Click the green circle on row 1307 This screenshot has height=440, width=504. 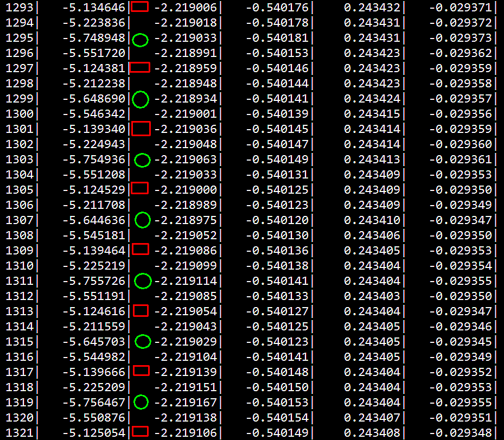point(142,220)
